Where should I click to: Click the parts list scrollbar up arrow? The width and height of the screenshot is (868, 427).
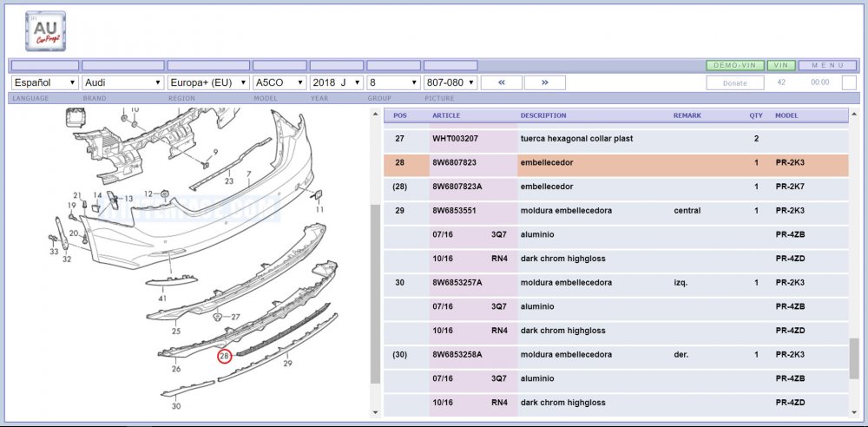click(x=855, y=114)
